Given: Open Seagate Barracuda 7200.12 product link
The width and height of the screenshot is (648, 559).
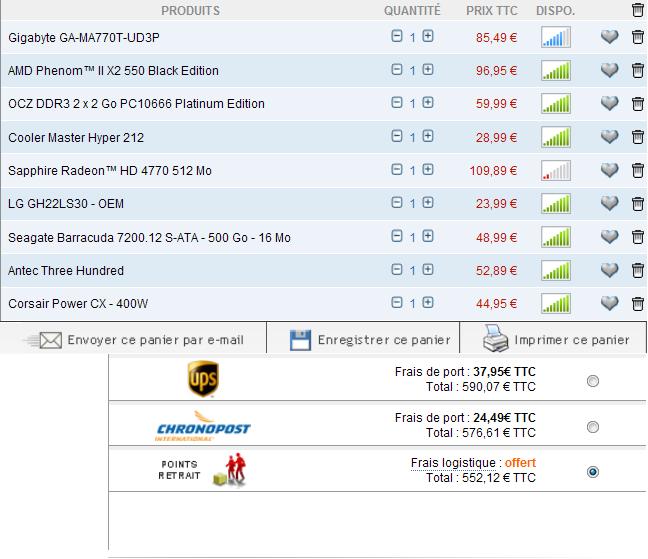Looking at the screenshot, I should [x=149, y=238].
